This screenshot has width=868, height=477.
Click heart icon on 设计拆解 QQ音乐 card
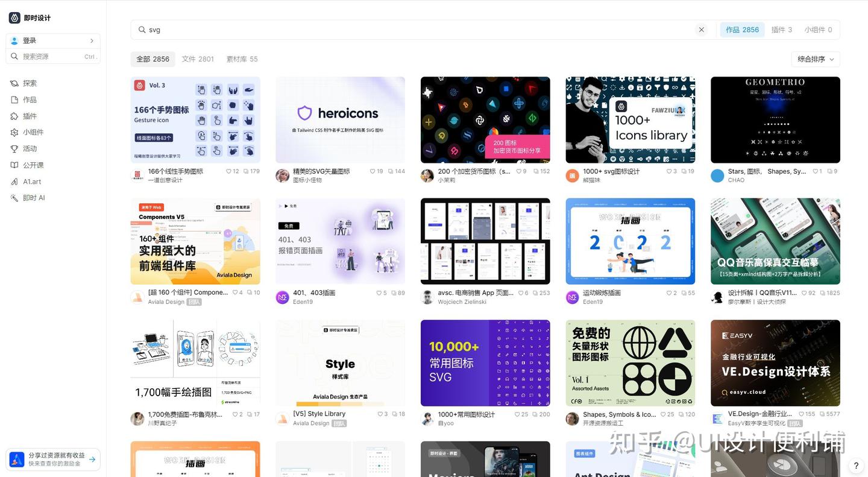tap(804, 293)
